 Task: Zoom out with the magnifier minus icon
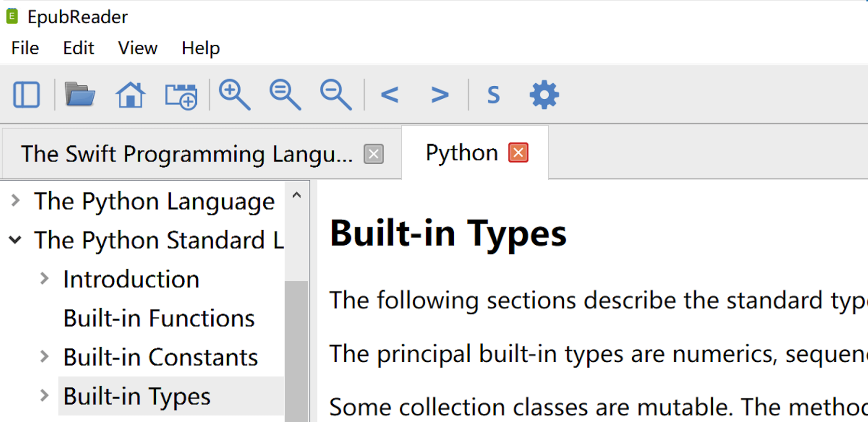click(336, 95)
